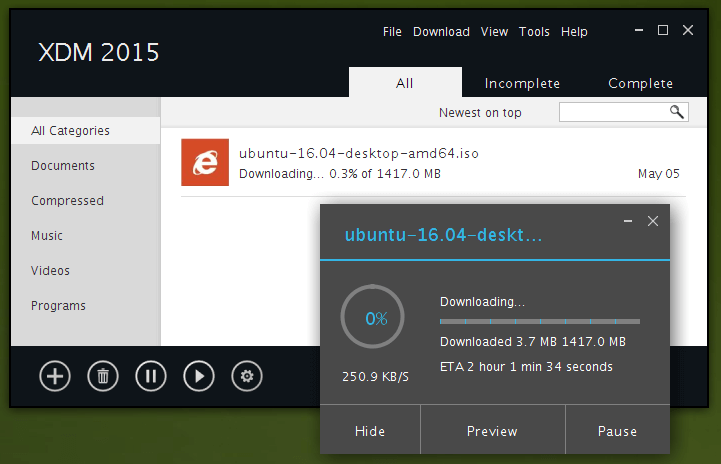Close the ubuntu download progress dialog
Viewport: 721px width, 464px height.
653,221
